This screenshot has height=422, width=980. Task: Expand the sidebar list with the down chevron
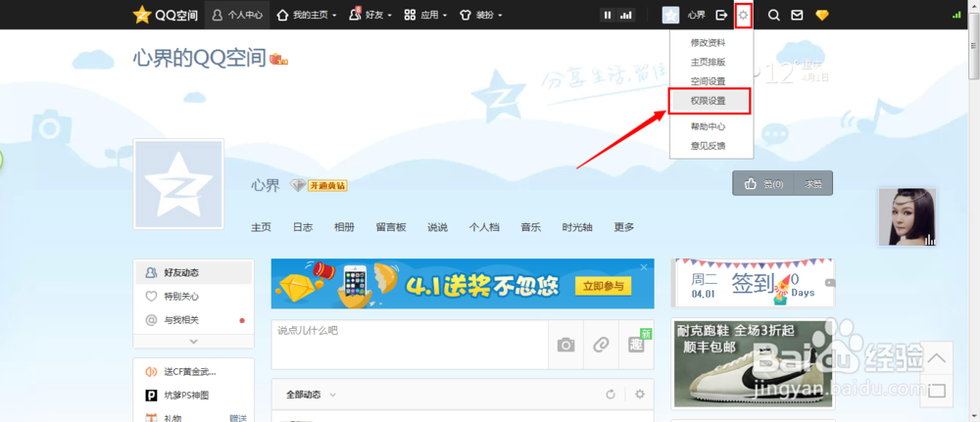tap(194, 342)
